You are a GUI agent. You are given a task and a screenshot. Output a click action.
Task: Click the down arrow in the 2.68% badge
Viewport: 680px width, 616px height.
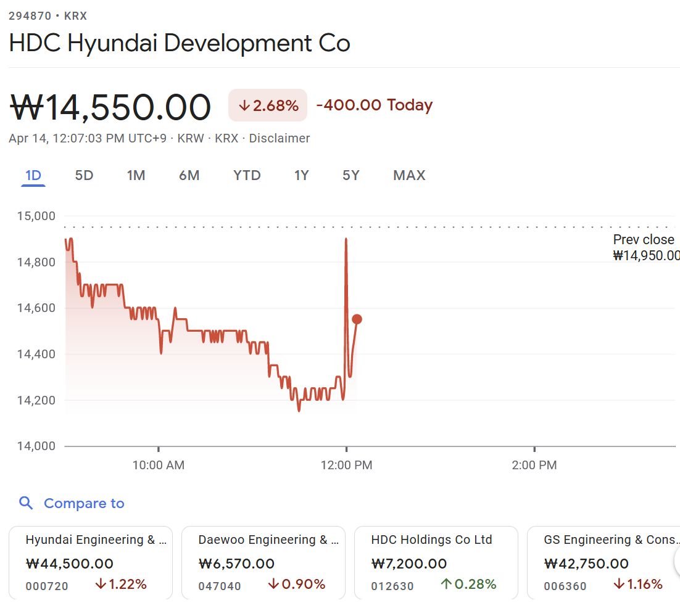244,106
